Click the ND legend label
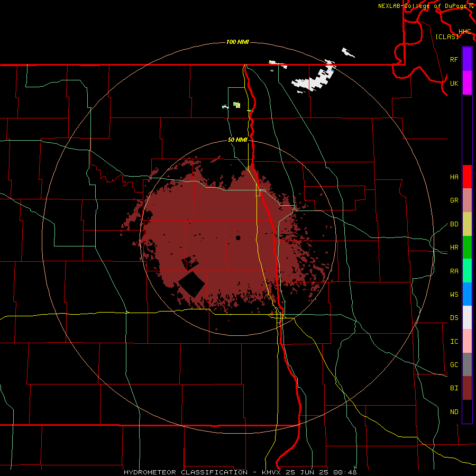The height and width of the screenshot is (476, 476). click(454, 412)
